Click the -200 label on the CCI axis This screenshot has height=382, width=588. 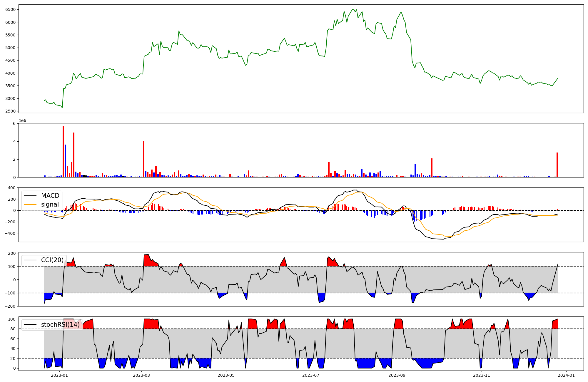[10, 306]
